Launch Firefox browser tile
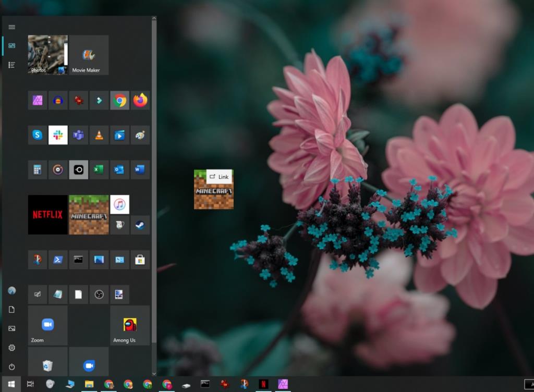This screenshot has width=534, height=392. pyautogui.click(x=140, y=100)
